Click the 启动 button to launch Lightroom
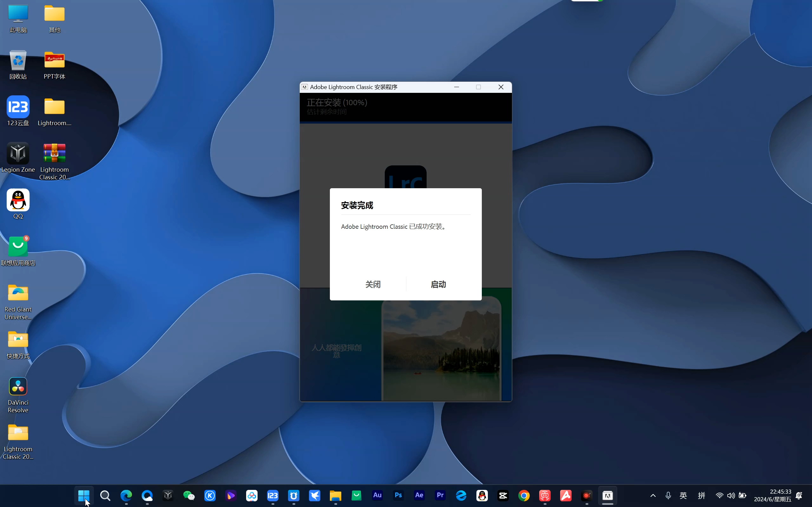The image size is (812, 507). [x=438, y=284]
